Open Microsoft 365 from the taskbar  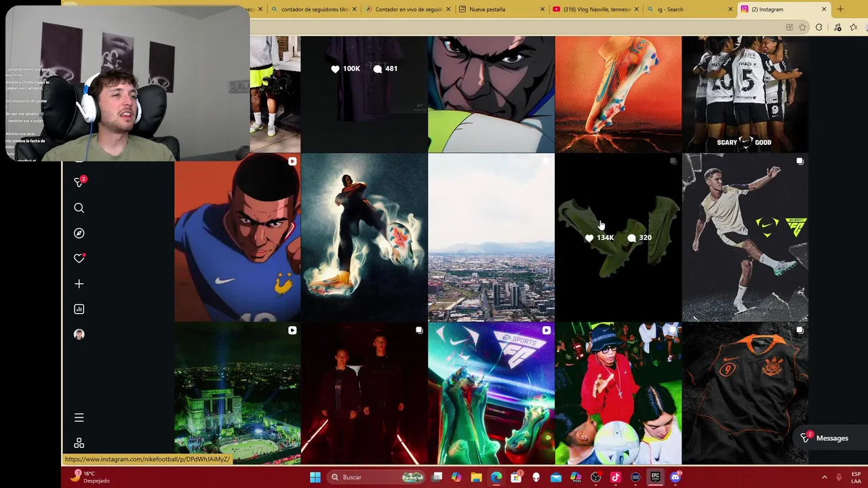[x=576, y=477]
